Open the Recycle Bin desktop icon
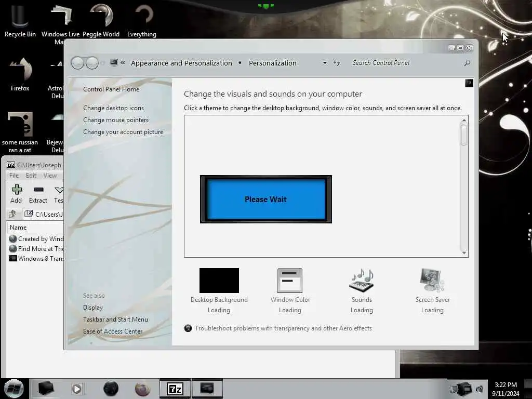Screen dimensions: 532x399 coord(20,19)
